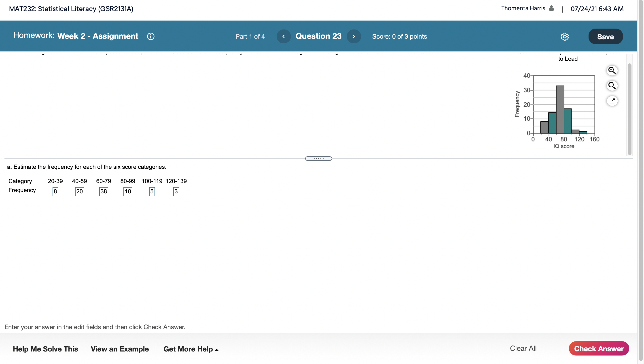The image size is (644, 364).
Task: Click the 20-39 frequency input field
Action: click(55, 192)
